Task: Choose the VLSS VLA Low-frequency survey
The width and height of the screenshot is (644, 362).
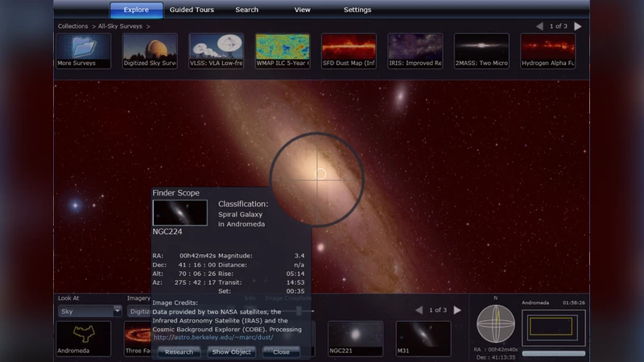Action: pos(216,50)
